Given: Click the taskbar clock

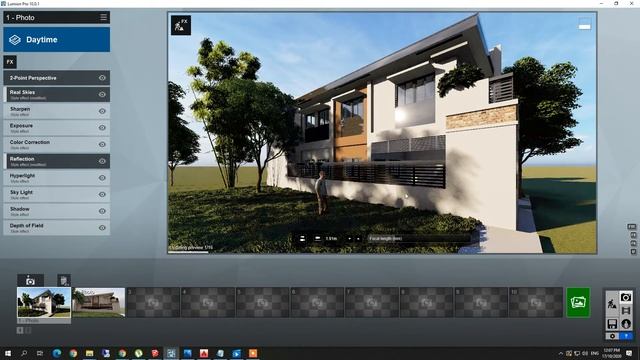Looking at the screenshot, I should [611, 353].
